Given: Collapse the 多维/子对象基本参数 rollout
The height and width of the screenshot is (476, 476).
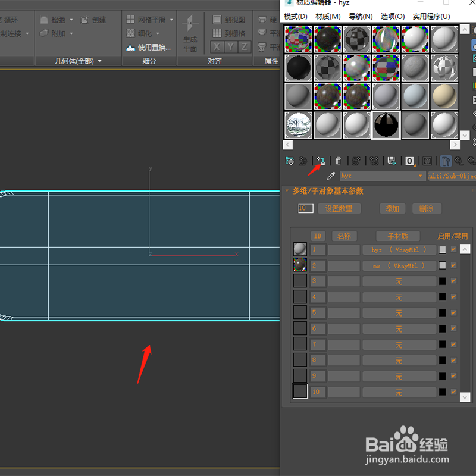Looking at the screenshot, I should [x=287, y=191].
